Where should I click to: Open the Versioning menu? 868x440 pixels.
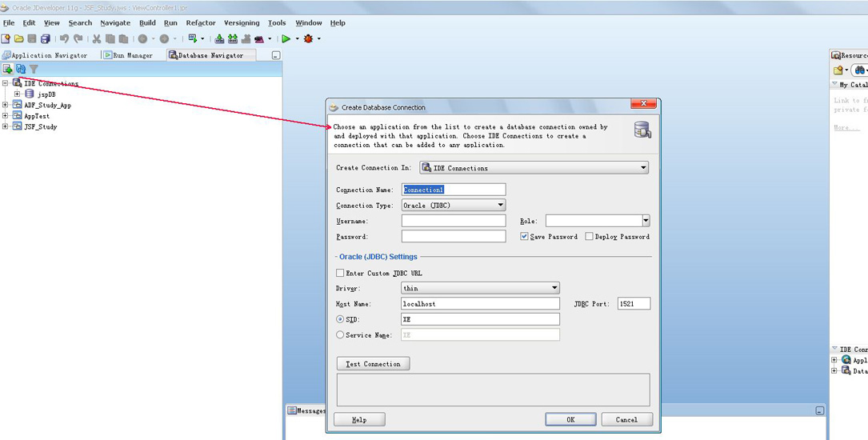[242, 22]
